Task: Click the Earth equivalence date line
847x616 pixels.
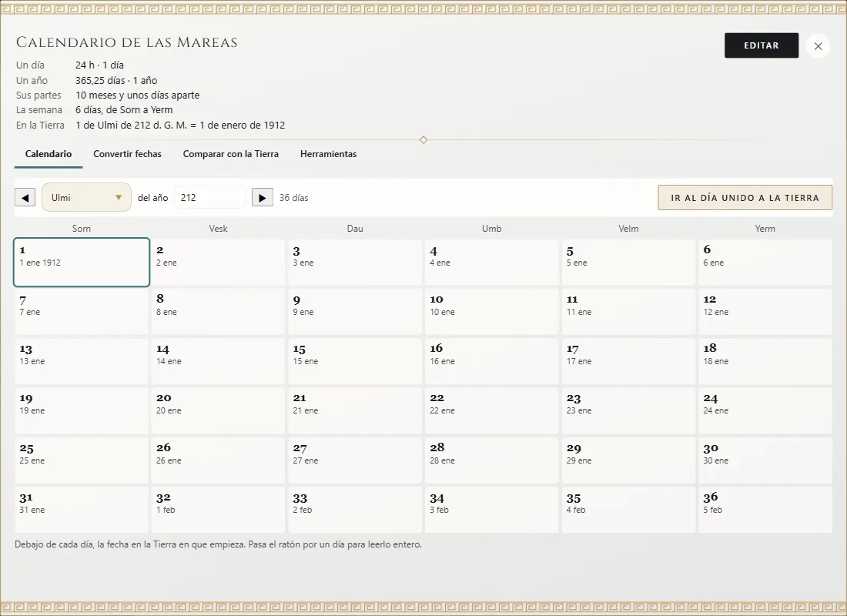Action: coord(180,126)
